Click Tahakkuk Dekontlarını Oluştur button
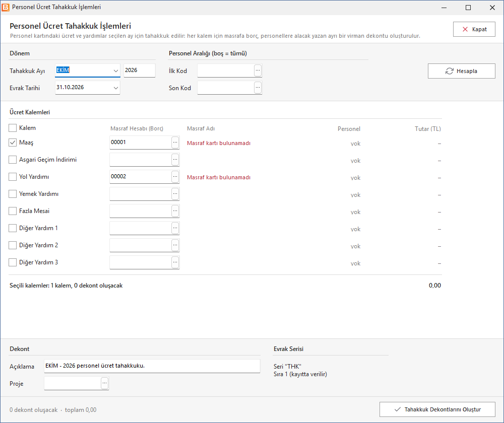This screenshot has width=504, height=423. tap(437, 409)
